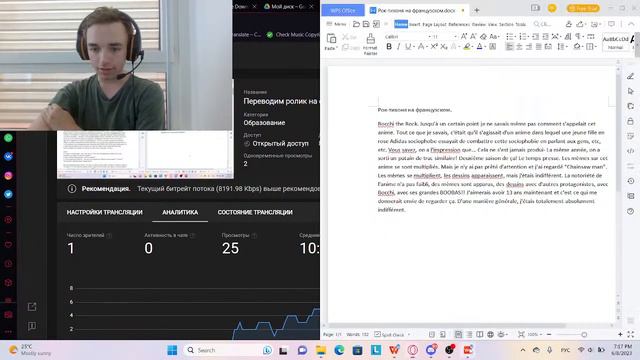The image size is (640, 360).
Task: Apply the Normal style preview
Action: click(616, 42)
